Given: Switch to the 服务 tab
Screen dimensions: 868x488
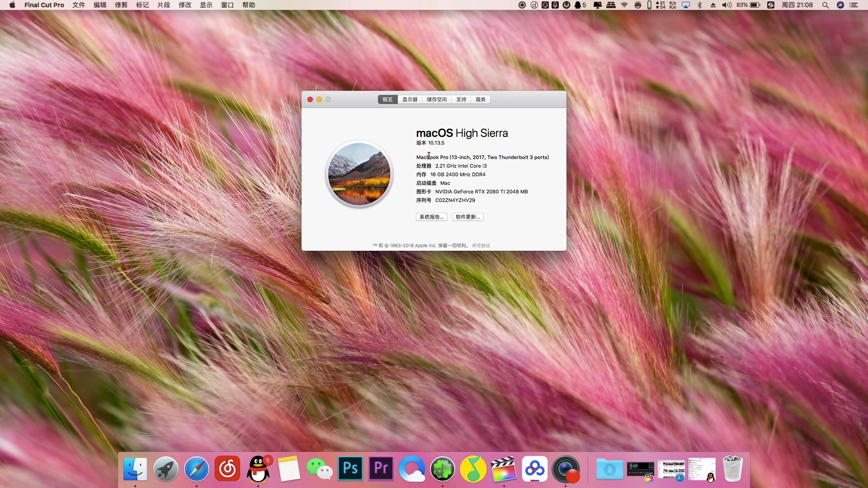Looking at the screenshot, I should pos(481,99).
